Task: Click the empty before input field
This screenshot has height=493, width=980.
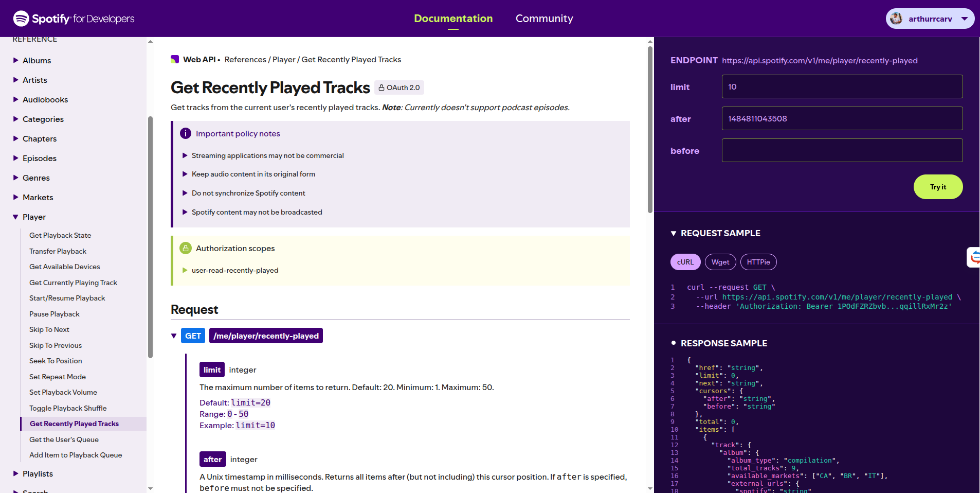Action: pyautogui.click(x=842, y=150)
